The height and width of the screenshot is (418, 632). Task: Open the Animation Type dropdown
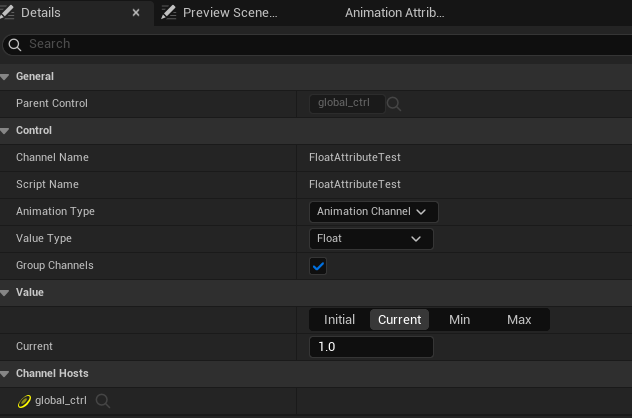tap(373, 212)
